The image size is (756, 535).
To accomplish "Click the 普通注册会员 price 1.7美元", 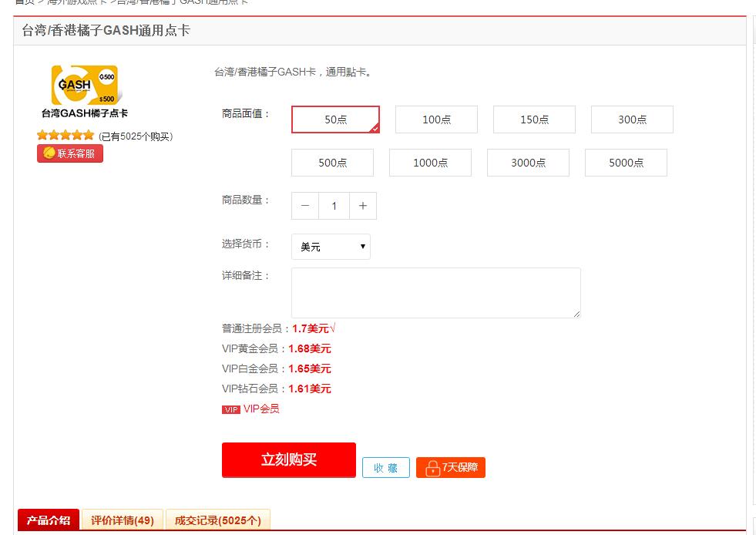I will point(311,328).
